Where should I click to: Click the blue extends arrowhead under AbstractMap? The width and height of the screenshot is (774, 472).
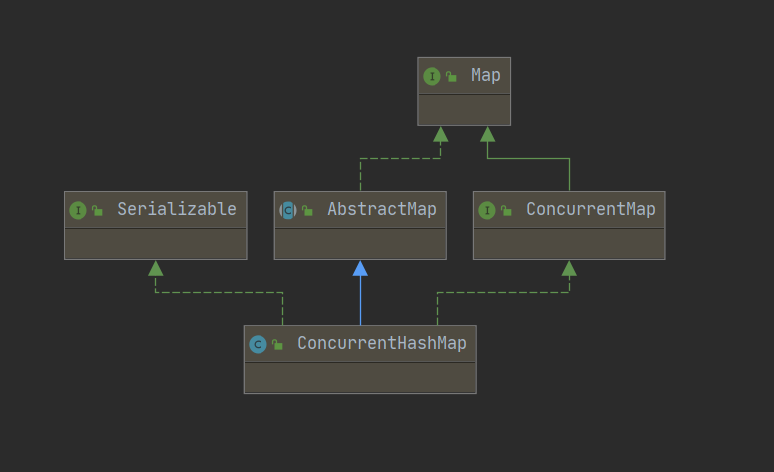click(x=360, y=269)
